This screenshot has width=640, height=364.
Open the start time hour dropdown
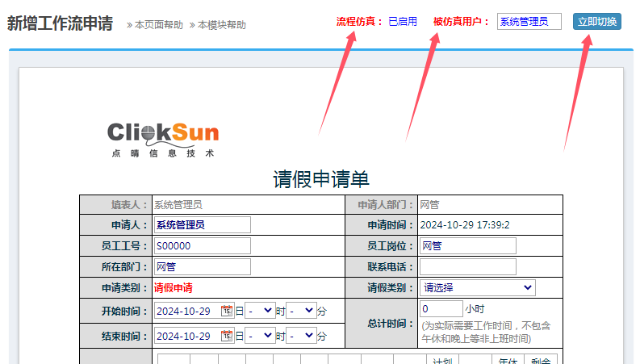coord(260,312)
